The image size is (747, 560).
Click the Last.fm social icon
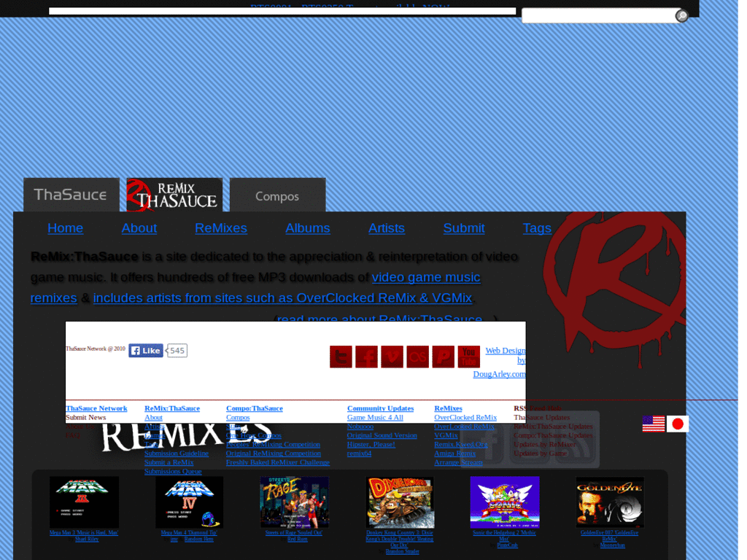pos(418,357)
